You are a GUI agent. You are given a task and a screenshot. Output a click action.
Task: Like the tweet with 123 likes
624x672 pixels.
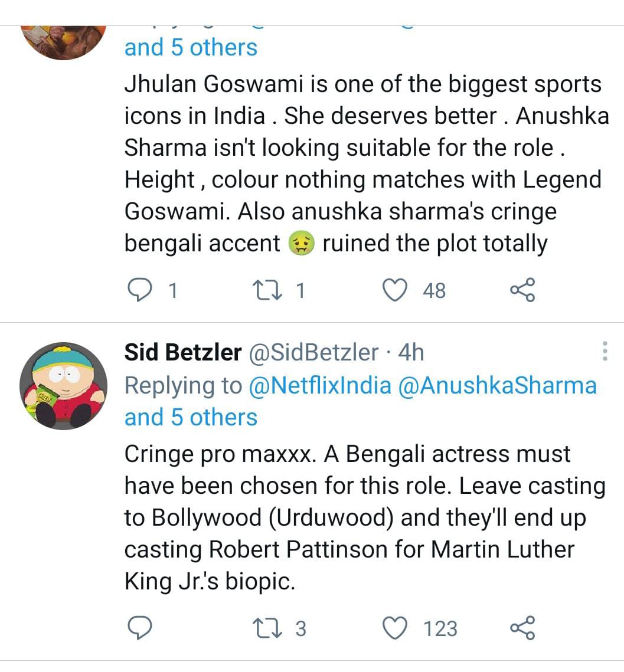coord(395,628)
